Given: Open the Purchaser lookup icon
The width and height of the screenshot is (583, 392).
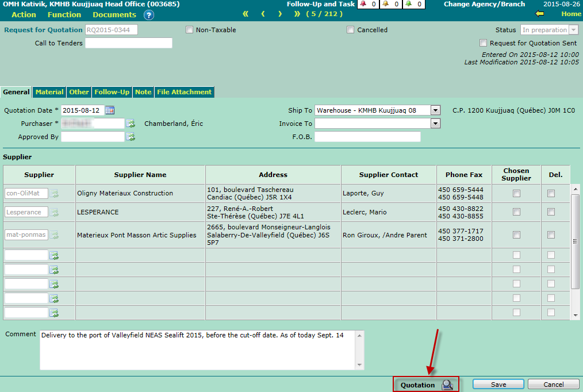Looking at the screenshot, I should pyautogui.click(x=131, y=124).
